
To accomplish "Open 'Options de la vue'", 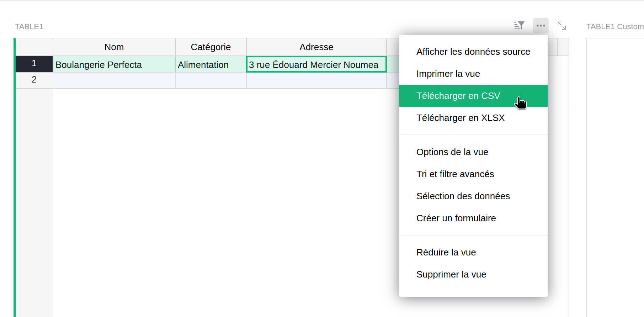I will pyautogui.click(x=452, y=152).
